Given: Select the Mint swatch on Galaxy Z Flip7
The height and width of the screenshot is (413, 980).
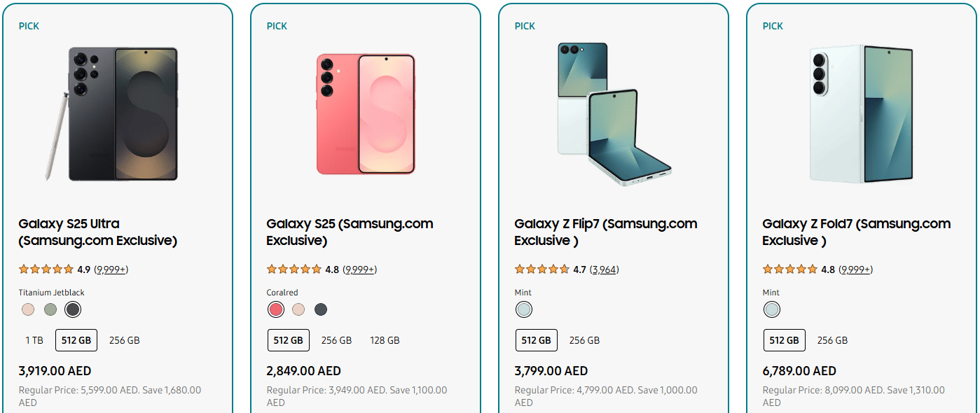Looking at the screenshot, I should [x=524, y=309].
